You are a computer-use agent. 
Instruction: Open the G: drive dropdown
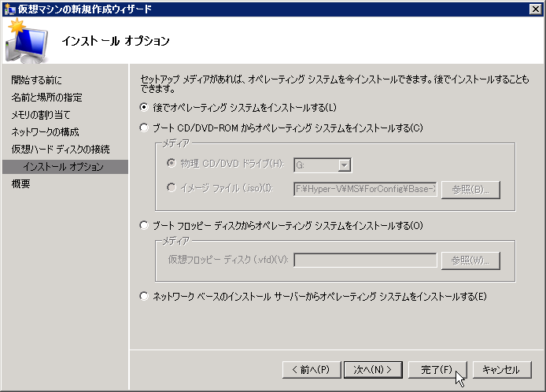coord(344,165)
